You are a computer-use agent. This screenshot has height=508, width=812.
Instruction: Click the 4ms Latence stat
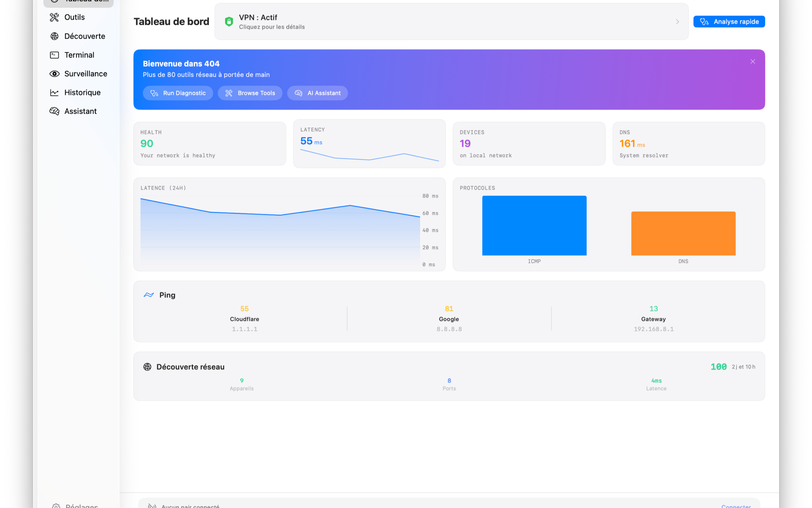click(x=656, y=384)
